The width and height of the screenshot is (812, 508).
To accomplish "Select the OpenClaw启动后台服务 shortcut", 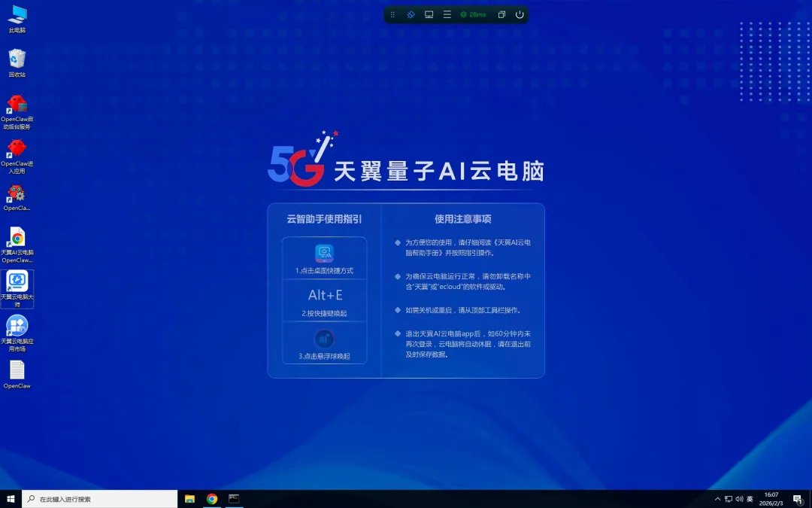I will pyautogui.click(x=17, y=111).
